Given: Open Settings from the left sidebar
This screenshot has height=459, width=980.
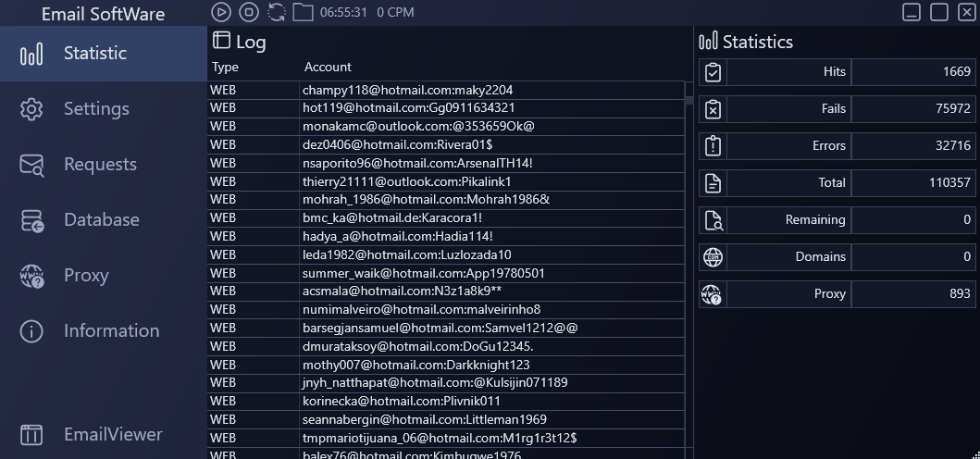Looking at the screenshot, I should coord(96,109).
